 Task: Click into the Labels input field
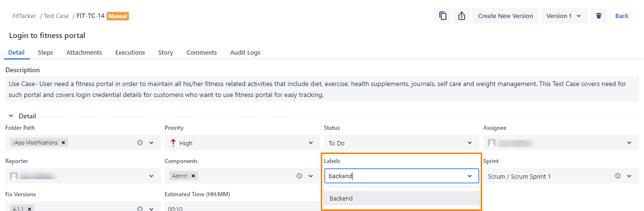coord(395,176)
